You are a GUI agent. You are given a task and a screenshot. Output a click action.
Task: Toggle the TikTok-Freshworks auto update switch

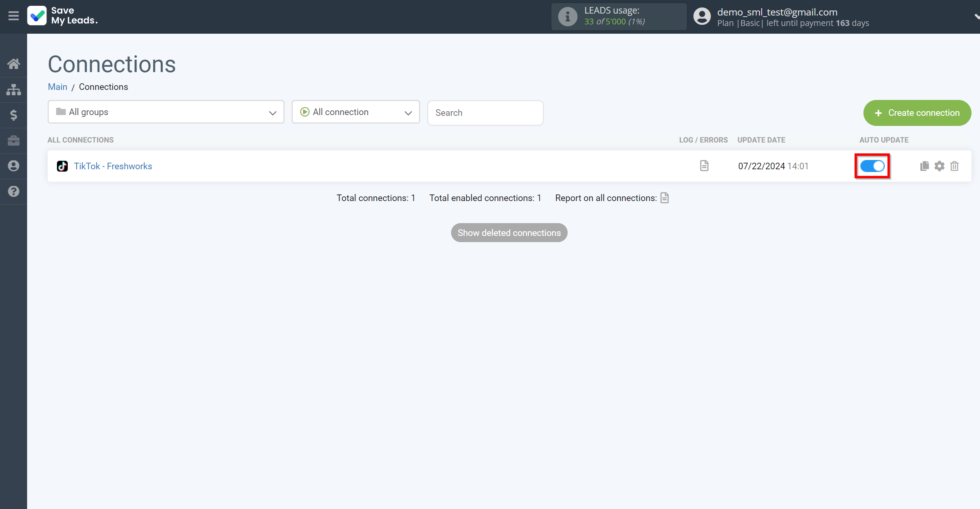pyautogui.click(x=872, y=165)
